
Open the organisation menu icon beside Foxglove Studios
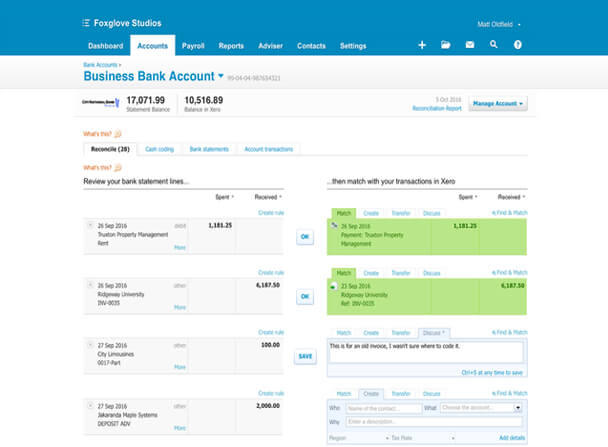(x=86, y=23)
